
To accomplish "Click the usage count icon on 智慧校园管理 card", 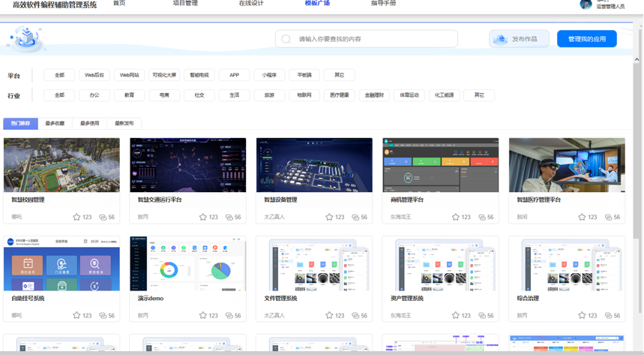I will [103, 217].
